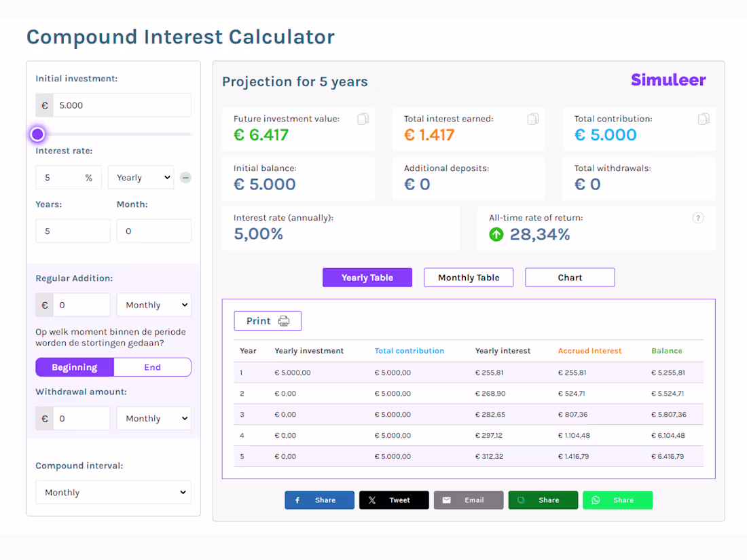747x560 pixels.
Task: Select Beginning deposit timing
Action: tap(75, 367)
